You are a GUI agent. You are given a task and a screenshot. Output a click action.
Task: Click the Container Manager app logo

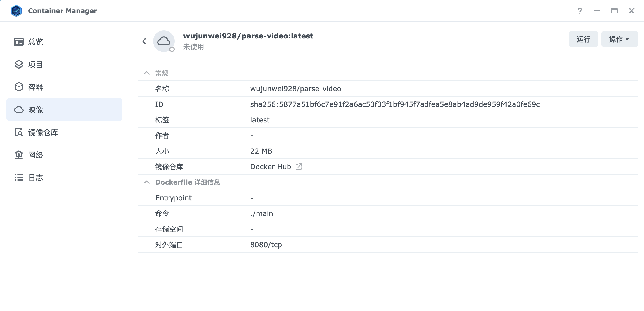16,11
